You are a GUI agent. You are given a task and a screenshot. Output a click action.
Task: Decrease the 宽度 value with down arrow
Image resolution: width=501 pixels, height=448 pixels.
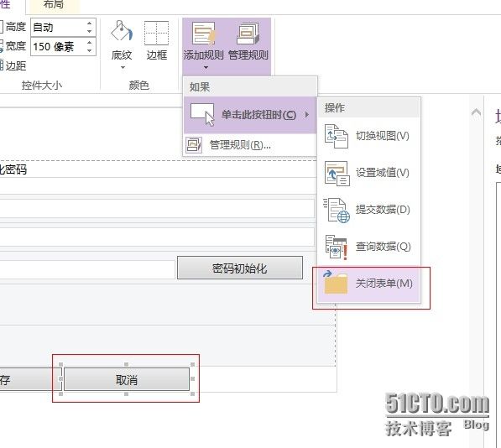pyautogui.click(x=90, y=50)
